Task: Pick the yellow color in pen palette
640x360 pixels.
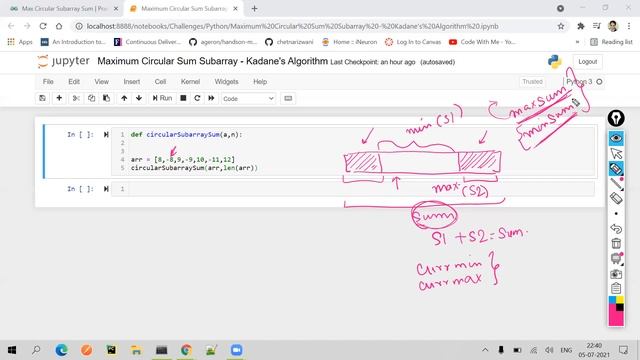Action: click(x=620, y=300)
